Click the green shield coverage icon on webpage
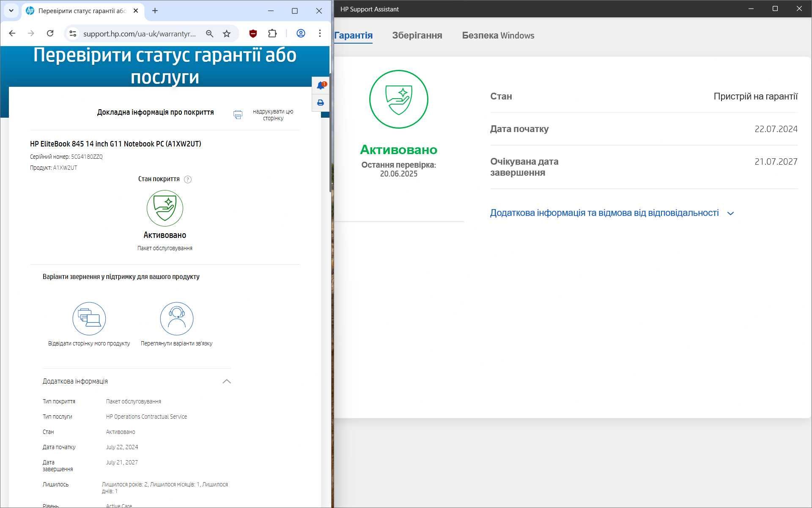 [x=165, y=208]
